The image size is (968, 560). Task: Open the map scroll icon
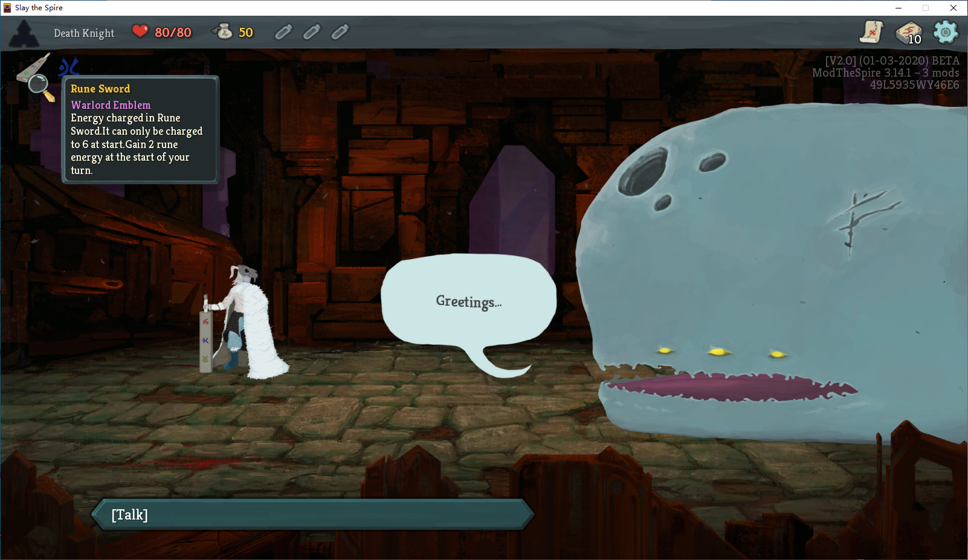click(871, 32)
